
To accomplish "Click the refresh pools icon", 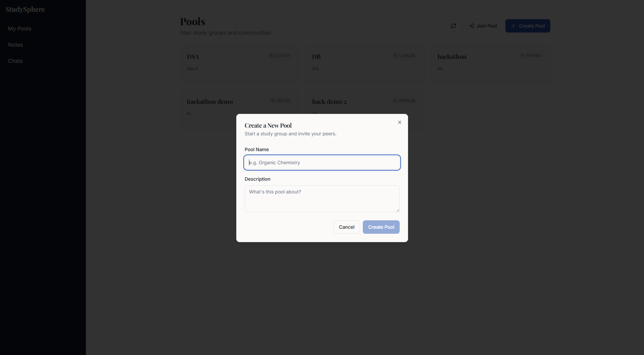I will (x=453, y=26).
